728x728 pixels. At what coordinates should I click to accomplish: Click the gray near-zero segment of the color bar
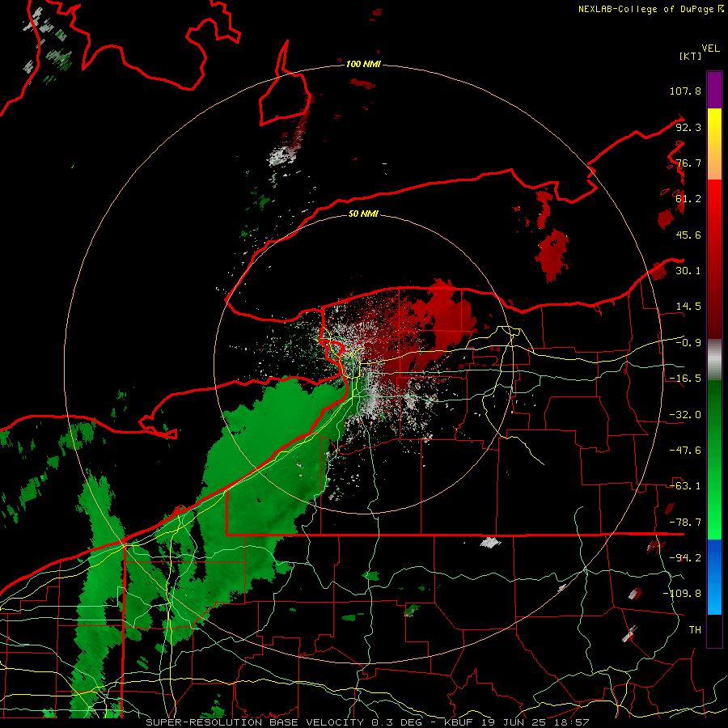[714, 360]
